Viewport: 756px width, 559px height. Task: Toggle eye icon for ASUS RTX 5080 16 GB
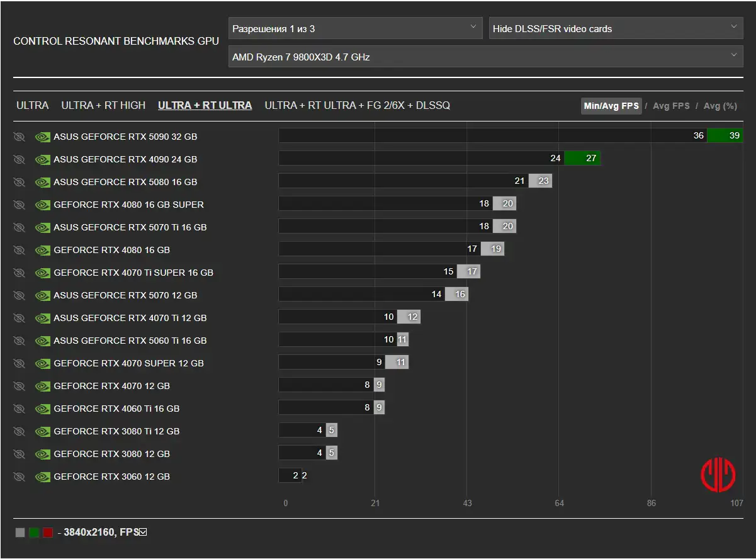[x=19, y=182]
